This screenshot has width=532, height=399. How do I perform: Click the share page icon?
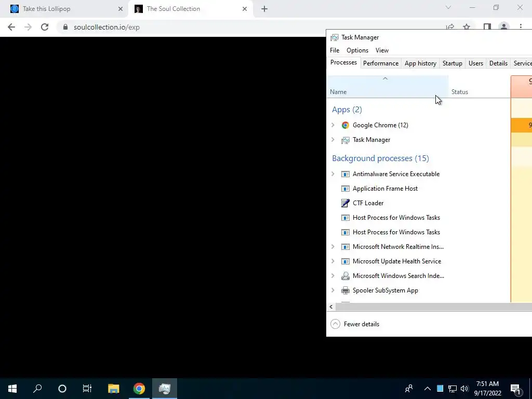pos(450,27)
